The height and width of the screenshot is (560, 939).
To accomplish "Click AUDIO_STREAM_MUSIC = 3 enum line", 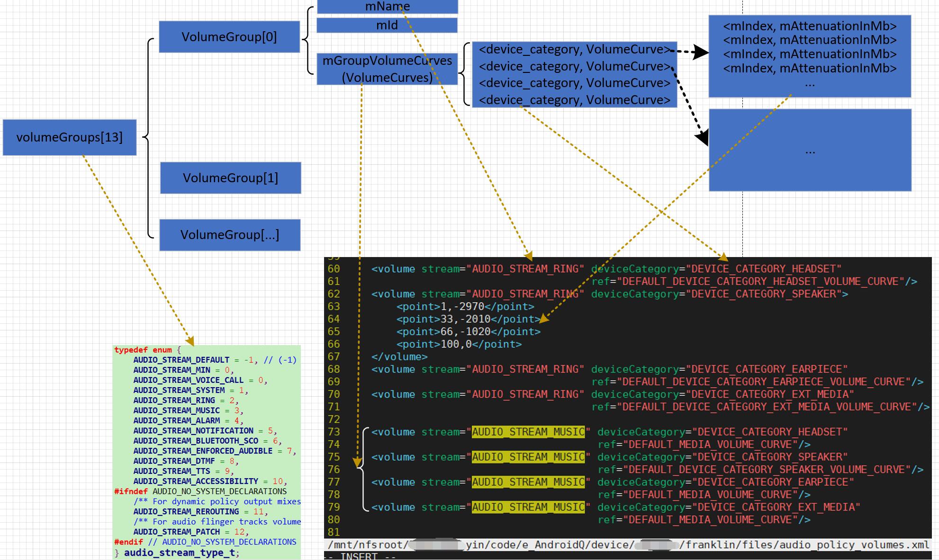I will point(188,410).
